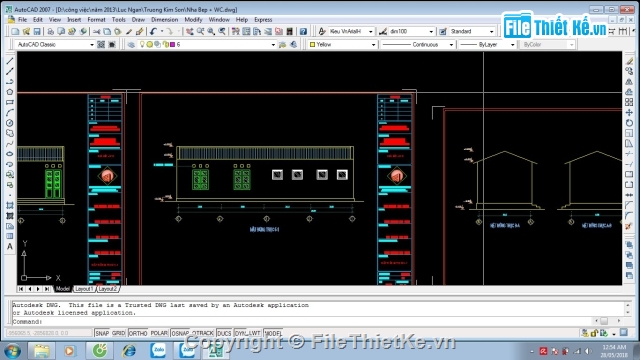
Task: Select the Multiline Text tool
Action: [10, 247]
